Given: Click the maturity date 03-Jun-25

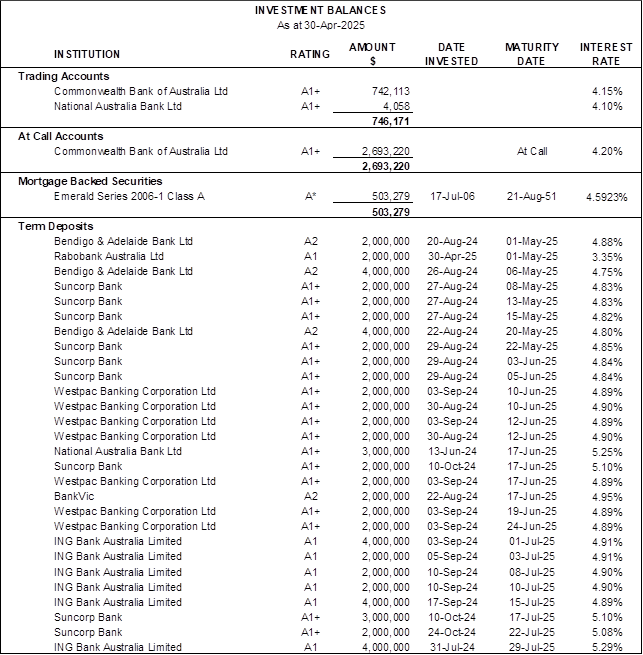Looking at the screenshot, I should 532,362.
